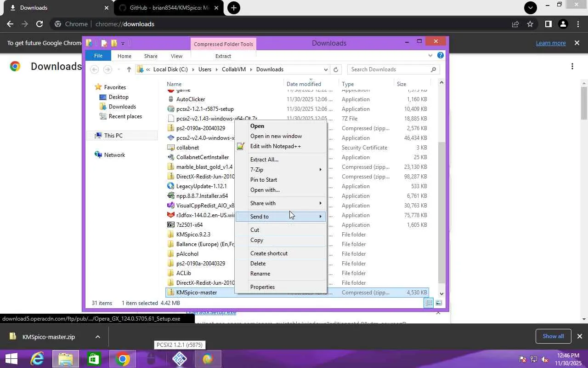
Task: Click the Explorer Back arrow
Action: [x=94, y=69]
